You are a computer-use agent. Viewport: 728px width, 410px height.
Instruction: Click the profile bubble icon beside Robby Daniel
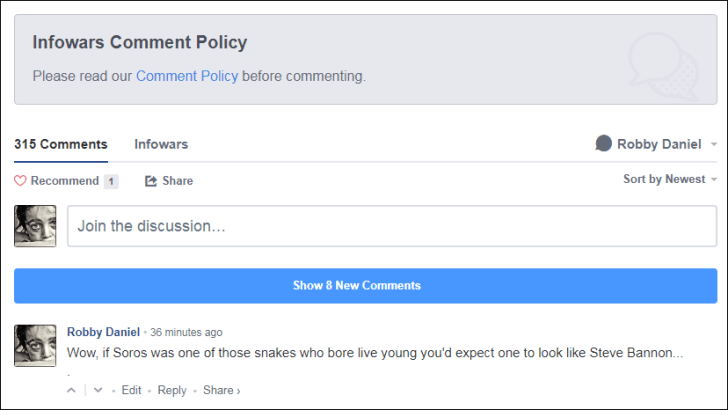[x=603, y=144]
